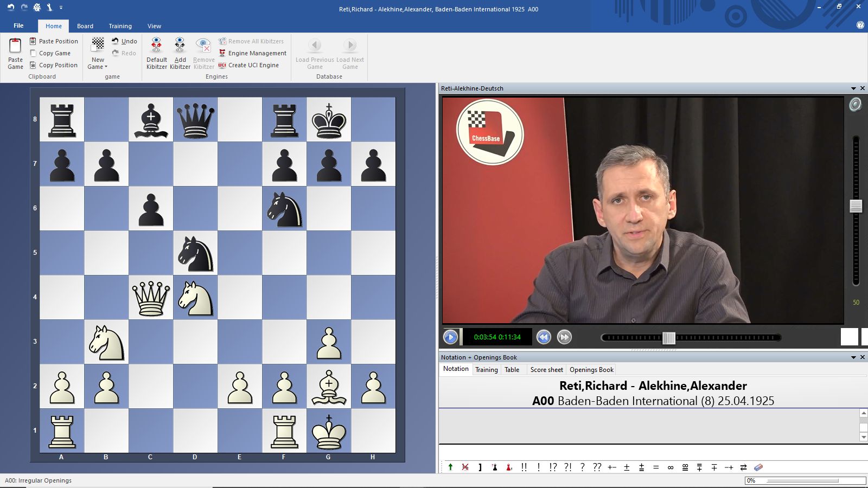Open the Notation + Openings Book panel menu
Screen dimensions: 868x488
click(x=853, y=357)
